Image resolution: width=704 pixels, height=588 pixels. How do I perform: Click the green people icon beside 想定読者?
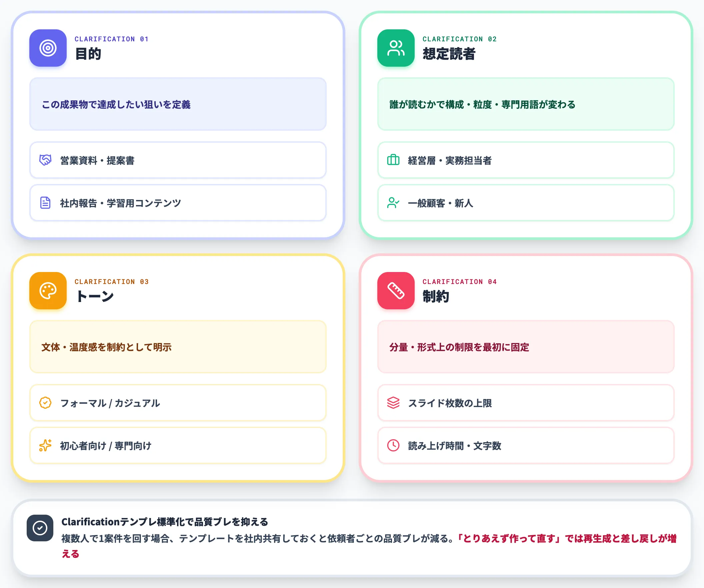(396, 48)
